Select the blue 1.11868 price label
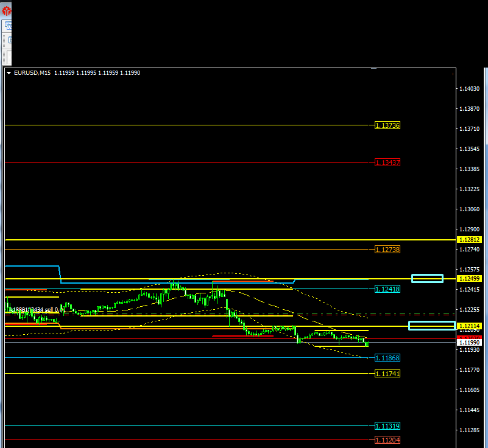488x448 pixels. 387,358
